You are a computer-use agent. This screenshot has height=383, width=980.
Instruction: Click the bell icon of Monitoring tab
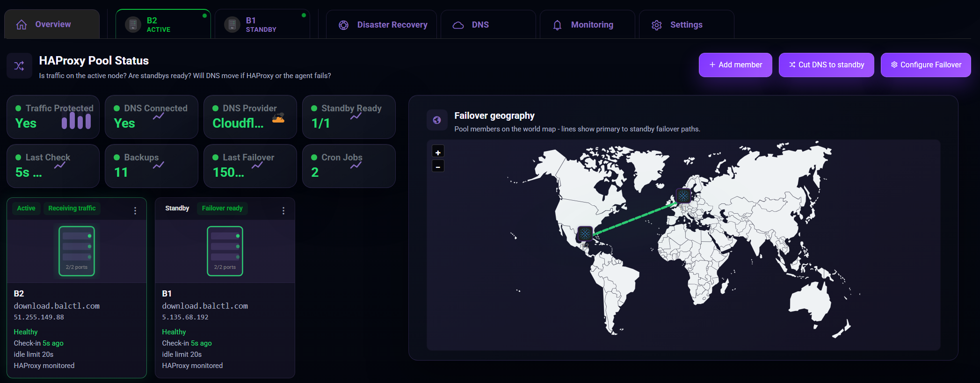(557, 25)
